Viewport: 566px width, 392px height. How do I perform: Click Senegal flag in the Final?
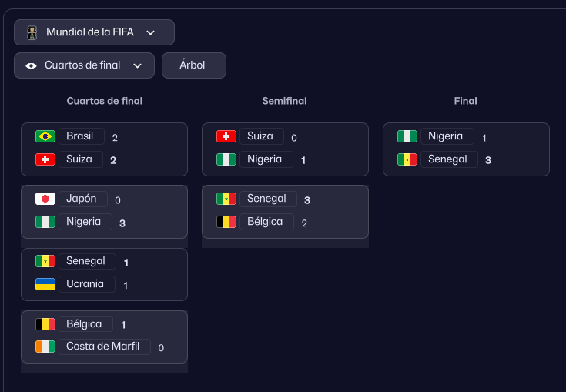click(x=407, y=159)
